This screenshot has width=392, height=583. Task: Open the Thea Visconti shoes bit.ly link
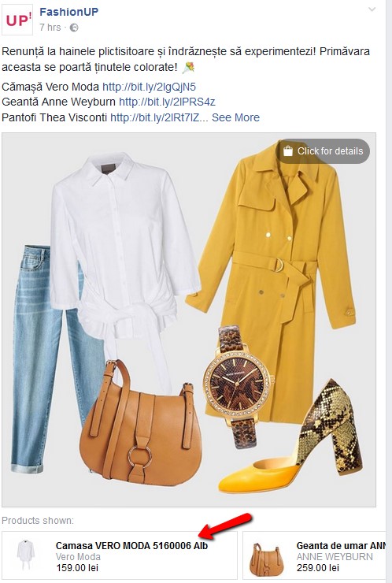point(160,117)
